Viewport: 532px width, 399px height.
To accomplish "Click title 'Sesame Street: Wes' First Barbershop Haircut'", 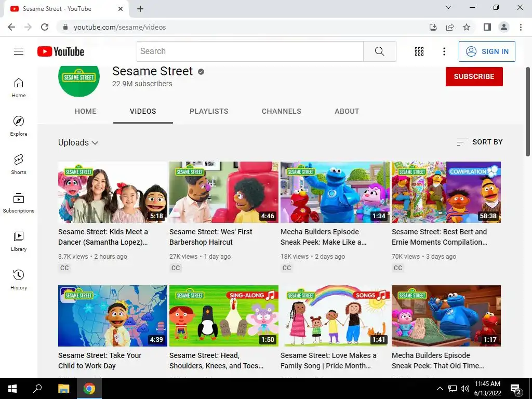I will (x=211, y=237).
